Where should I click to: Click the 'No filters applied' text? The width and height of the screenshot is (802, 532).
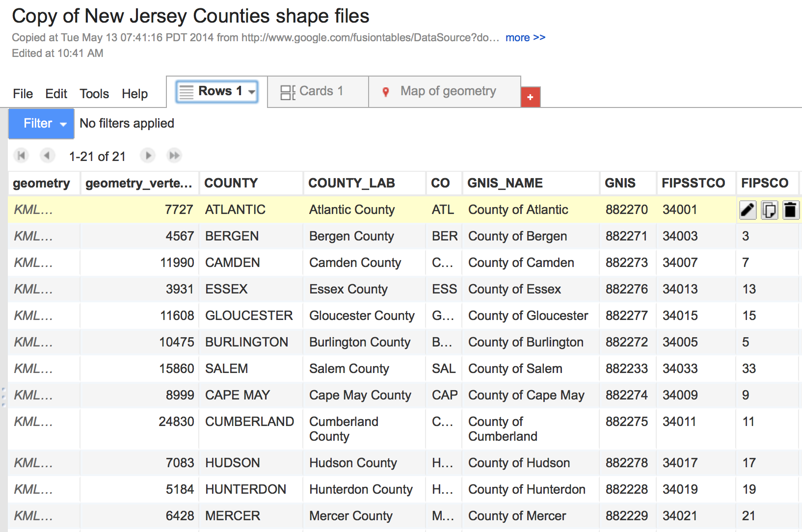[x=127, y=123]
